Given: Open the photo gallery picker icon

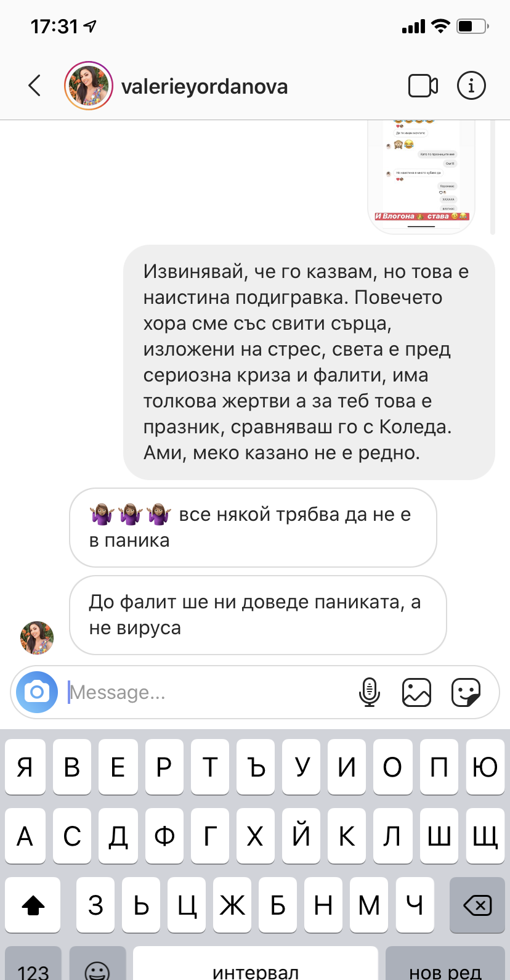Looking at the screenshot, I should coord(417,692).
